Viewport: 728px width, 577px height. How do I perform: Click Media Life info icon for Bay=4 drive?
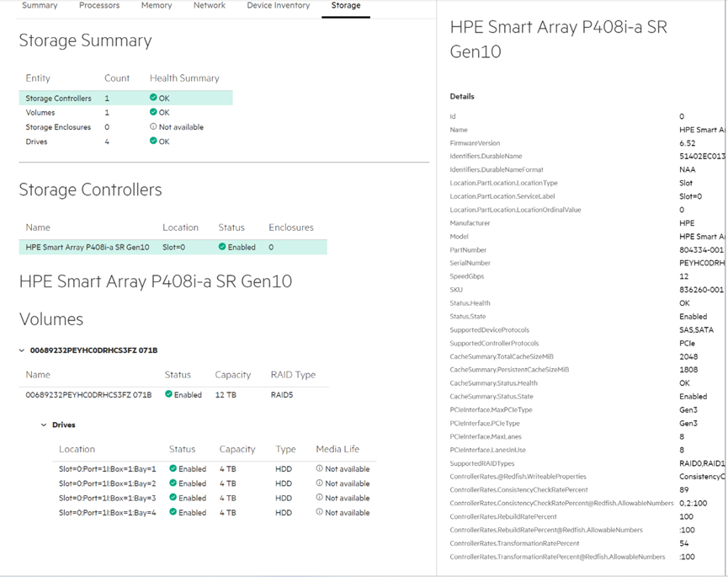click(x=320, y=511)
